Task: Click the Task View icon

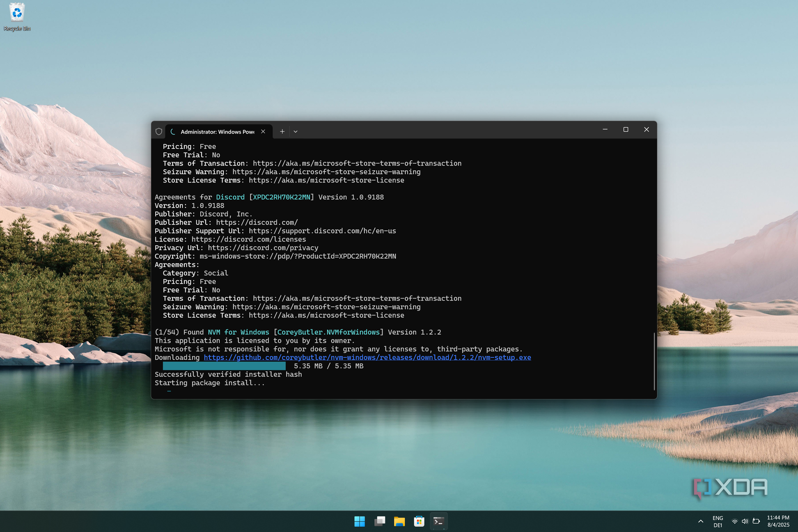Action: click(379, 521)
